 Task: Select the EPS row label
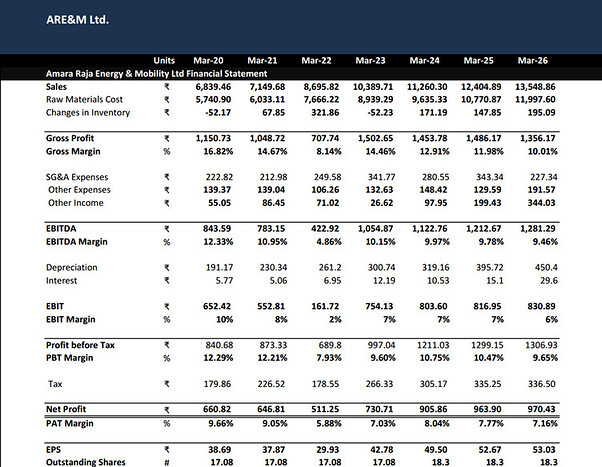53,450
